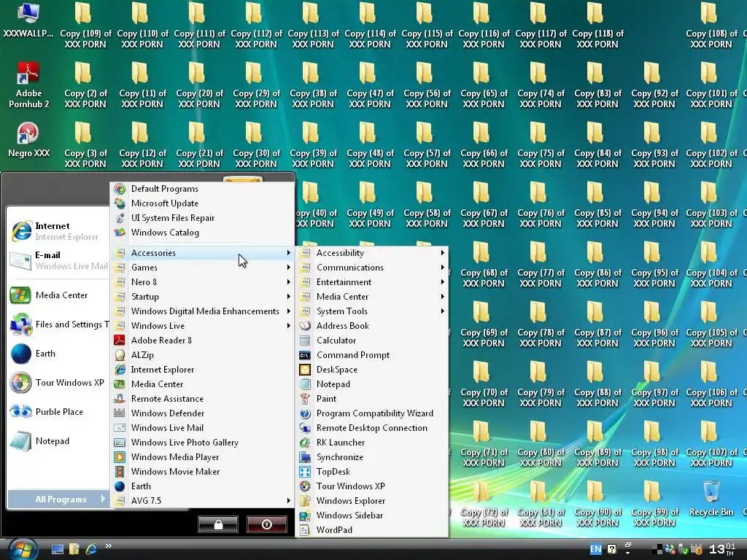Click the taskbar clock
The image size is (747, 560).
coord(721,549)
